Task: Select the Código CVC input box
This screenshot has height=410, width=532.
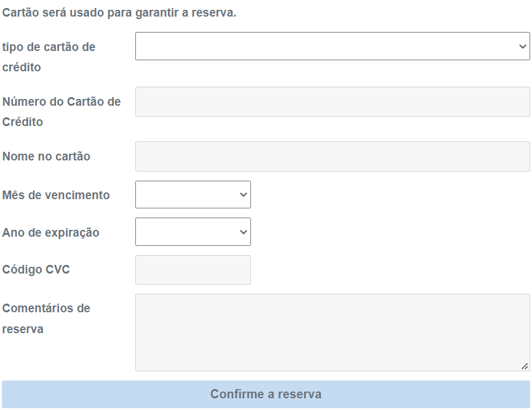Action: coord(193,270)
